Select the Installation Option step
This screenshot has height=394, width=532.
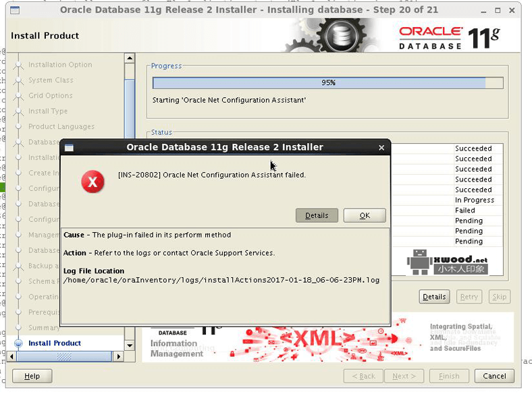[60, 65]
